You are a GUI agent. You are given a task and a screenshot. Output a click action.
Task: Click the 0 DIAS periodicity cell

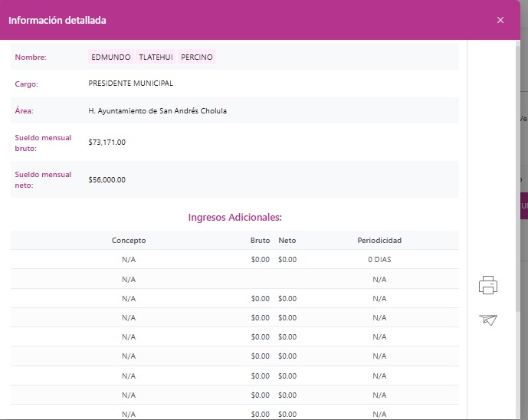pos(379,260)
